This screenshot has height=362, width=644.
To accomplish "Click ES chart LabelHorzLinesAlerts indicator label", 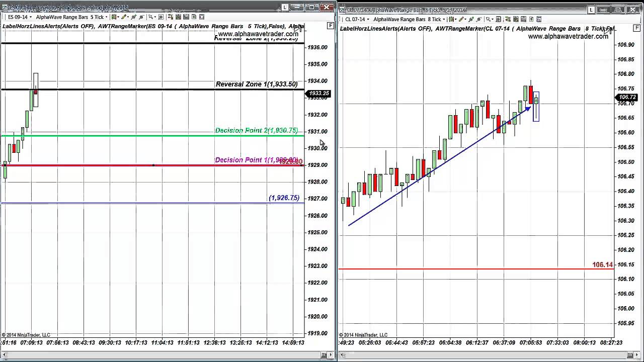I will click(49, 26).
